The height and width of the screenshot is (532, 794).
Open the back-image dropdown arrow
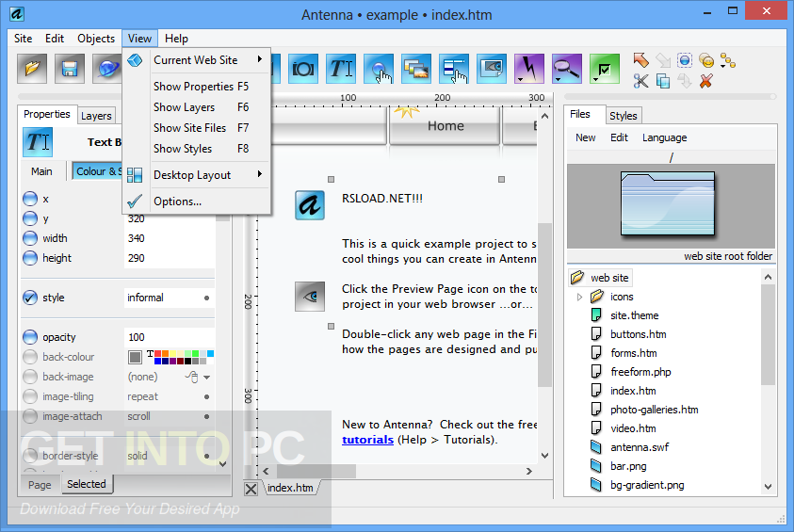pos(206,377)
